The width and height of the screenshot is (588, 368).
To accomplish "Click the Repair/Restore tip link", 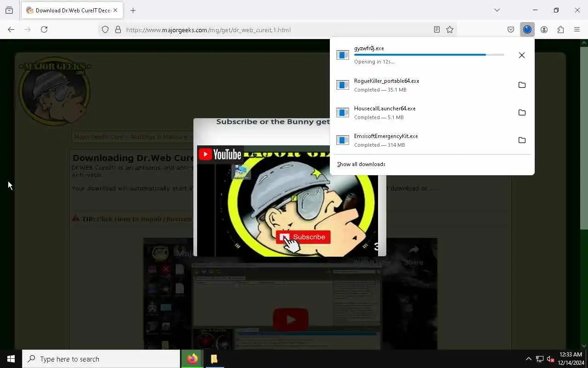I will pos(144,219).
